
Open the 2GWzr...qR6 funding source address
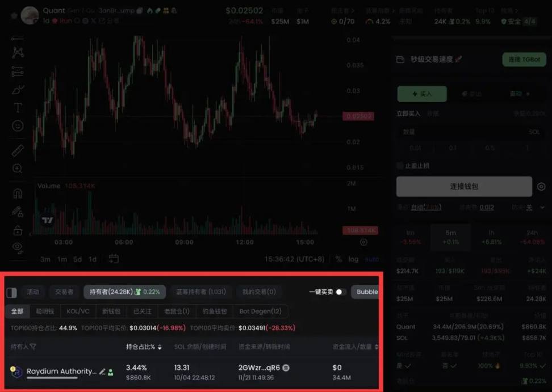pyautogui.click(x=259, y=368)
